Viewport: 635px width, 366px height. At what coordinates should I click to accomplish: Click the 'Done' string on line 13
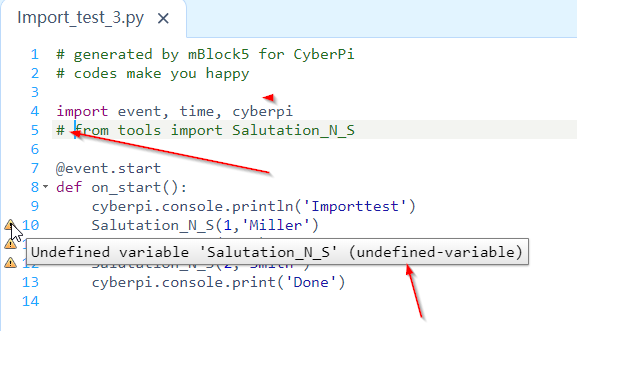[311, 282]
